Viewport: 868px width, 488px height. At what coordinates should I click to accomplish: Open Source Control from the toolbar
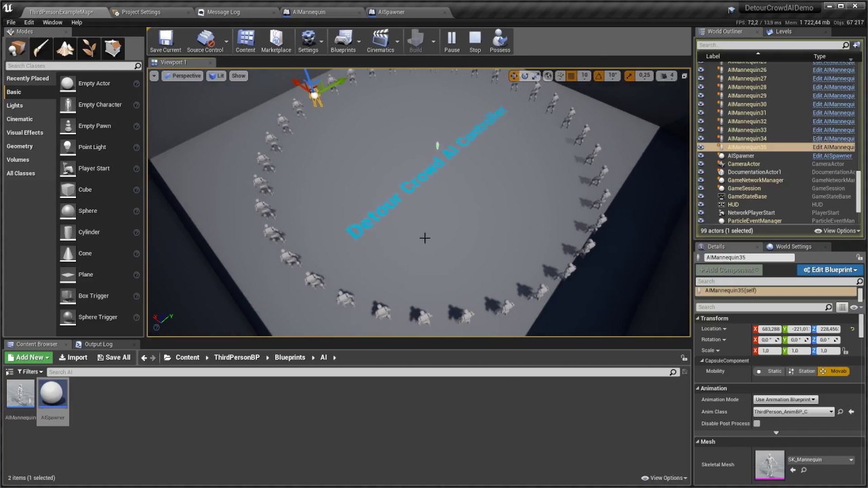click(205, 41)
